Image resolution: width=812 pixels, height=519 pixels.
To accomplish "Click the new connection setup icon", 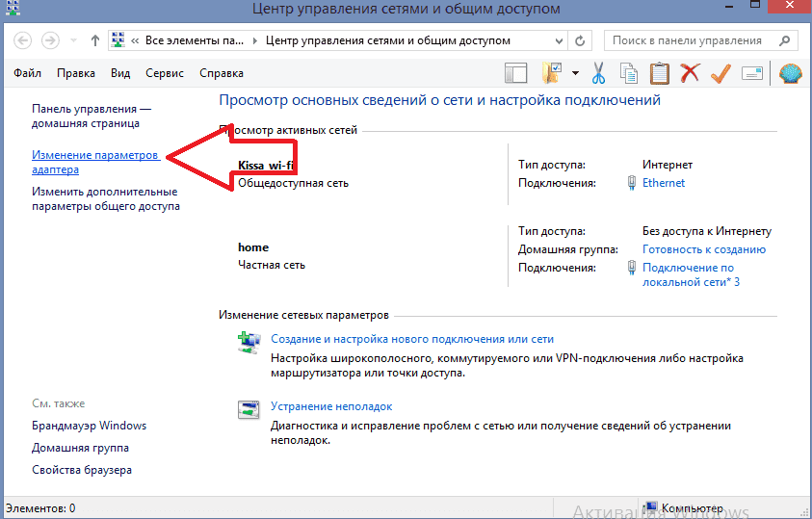I will 249,343.
